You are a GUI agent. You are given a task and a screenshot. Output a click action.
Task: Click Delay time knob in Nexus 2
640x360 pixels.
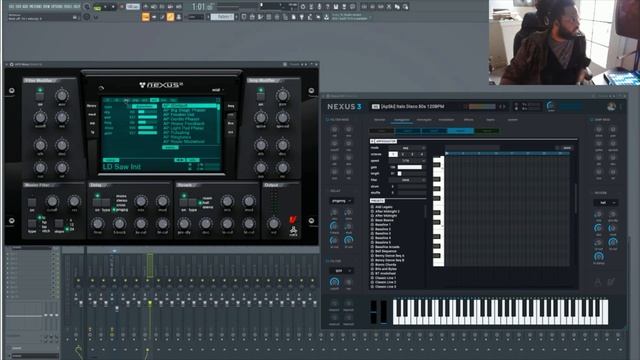pos(97,223)
